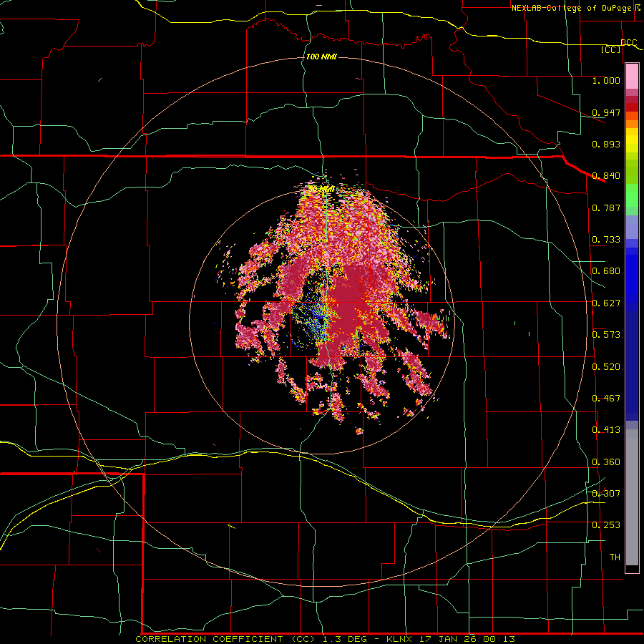Select the 0.893 legend value
Viewport: 644px width, 644px height.
(606, 144)
